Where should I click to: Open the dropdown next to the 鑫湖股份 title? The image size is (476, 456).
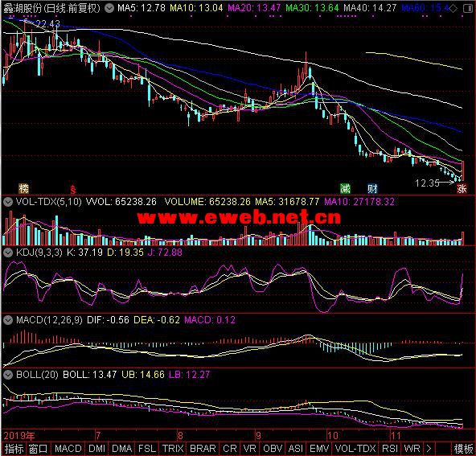click(109, 8)
